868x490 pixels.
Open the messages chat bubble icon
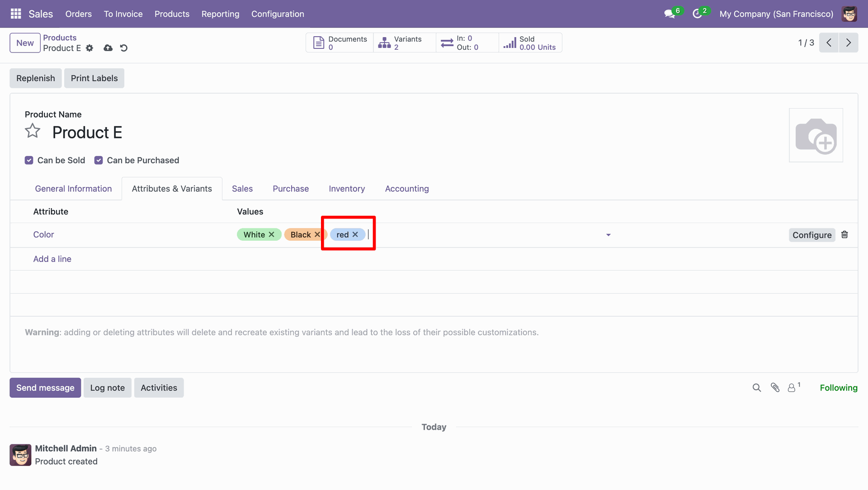tap(670, 14)
